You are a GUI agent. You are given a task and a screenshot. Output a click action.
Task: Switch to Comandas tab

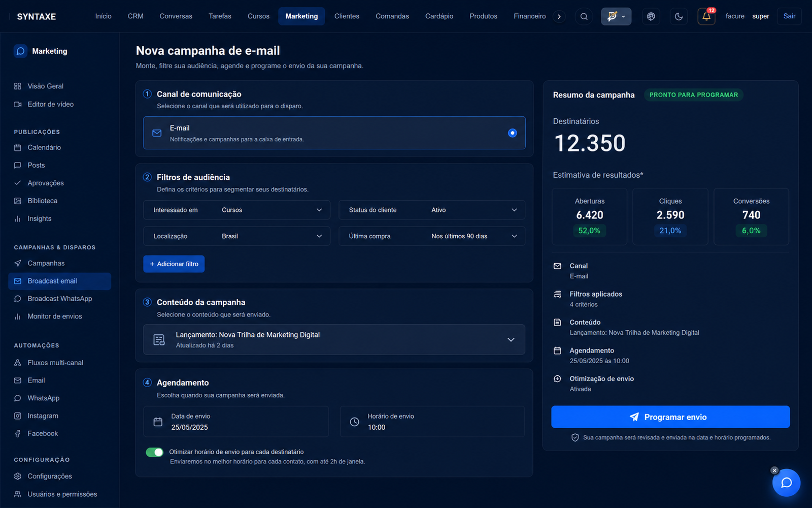coord(392,16)
